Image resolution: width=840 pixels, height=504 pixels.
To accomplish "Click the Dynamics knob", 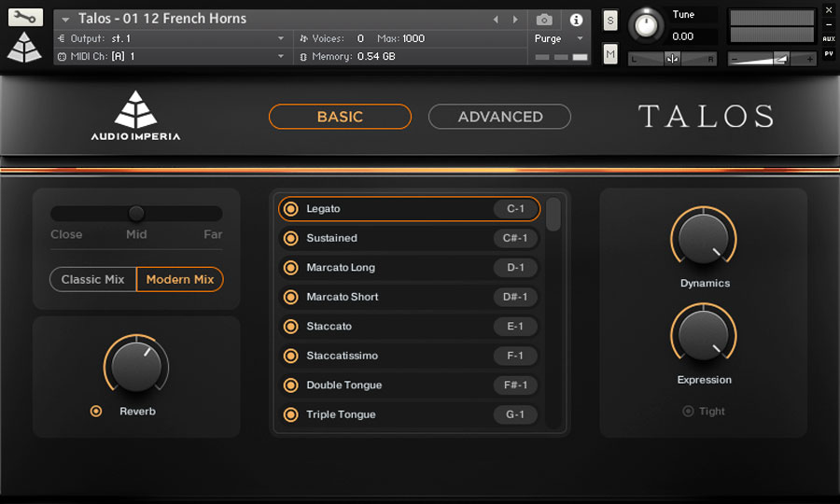I will (x=704, y=239).
